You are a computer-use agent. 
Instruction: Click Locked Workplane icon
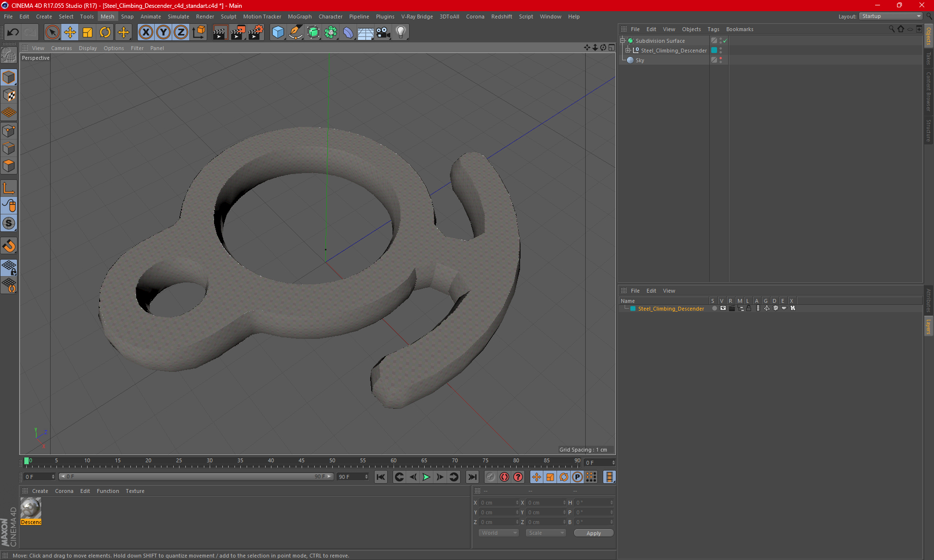tap(9, 267)
